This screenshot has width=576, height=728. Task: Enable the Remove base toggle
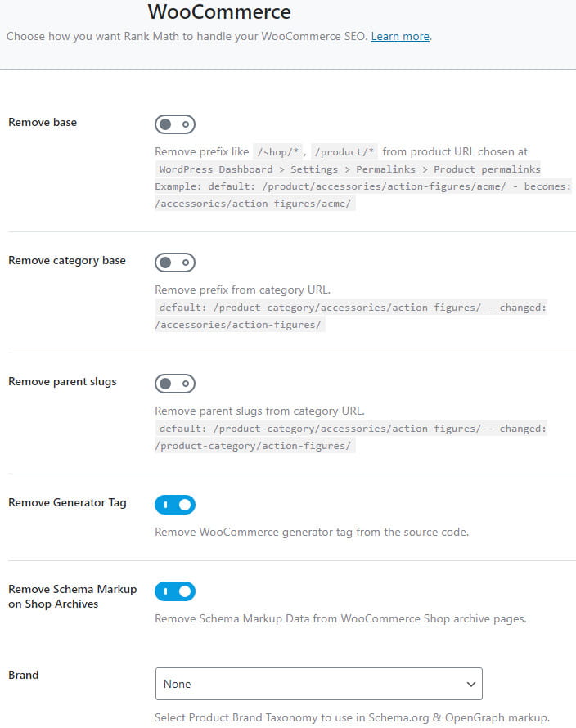175,124
